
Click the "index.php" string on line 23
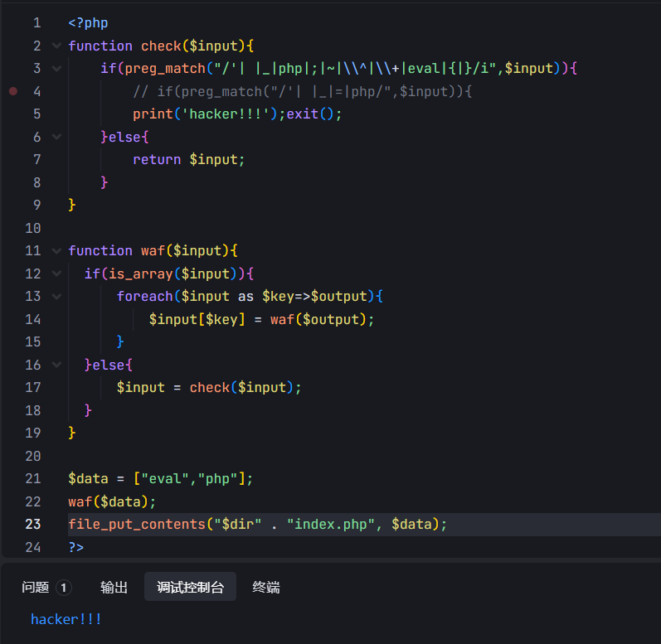(x=331, y=524)
